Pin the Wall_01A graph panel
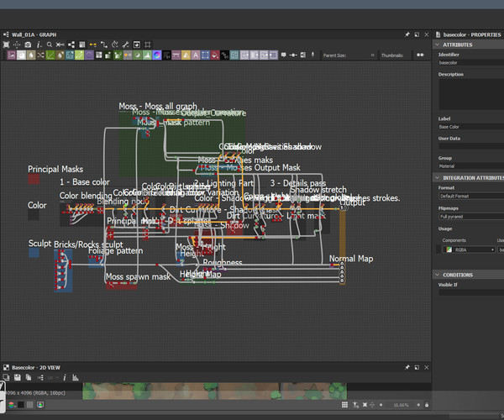The image size is (504, 420). tap(407, 34)
